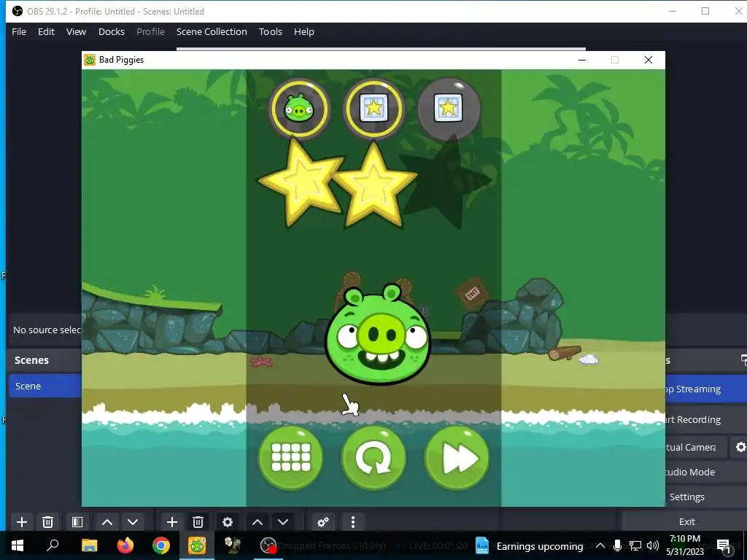This screenshot has height=560, width=747.
Task: Open Edit menu in OBS
Action: pos(46,31)
